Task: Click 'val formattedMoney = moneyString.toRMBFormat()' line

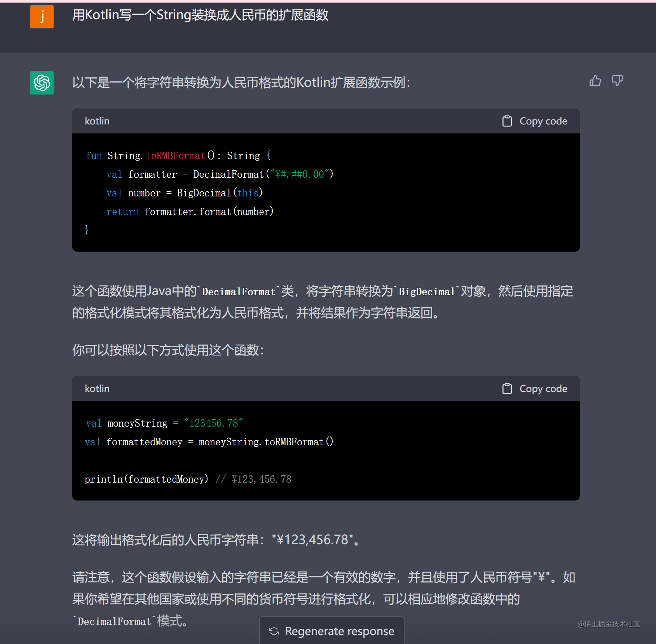Action: pos(209,442)
